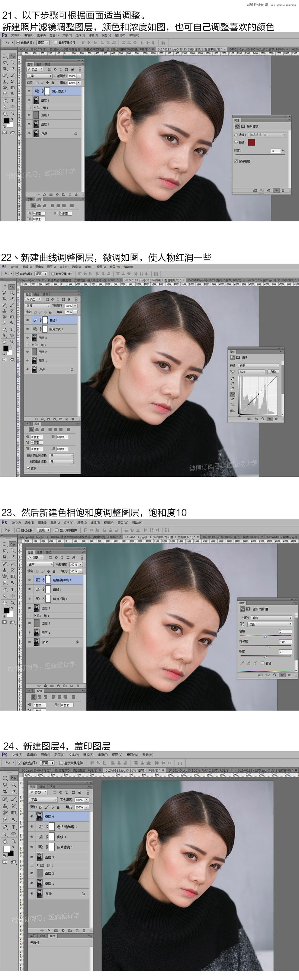
Task: Enable the 着色 checkbox in step 23 panel
Action: (262, 664)
